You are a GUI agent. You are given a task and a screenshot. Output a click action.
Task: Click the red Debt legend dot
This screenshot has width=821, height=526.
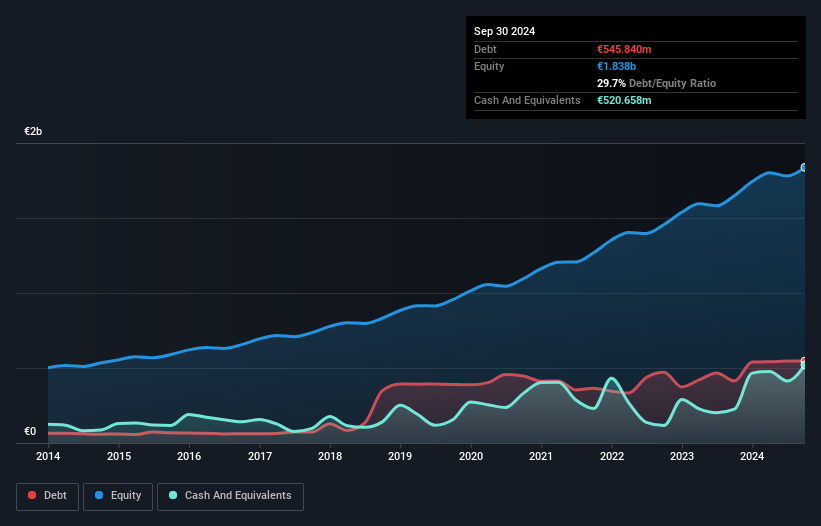point(32,495)
